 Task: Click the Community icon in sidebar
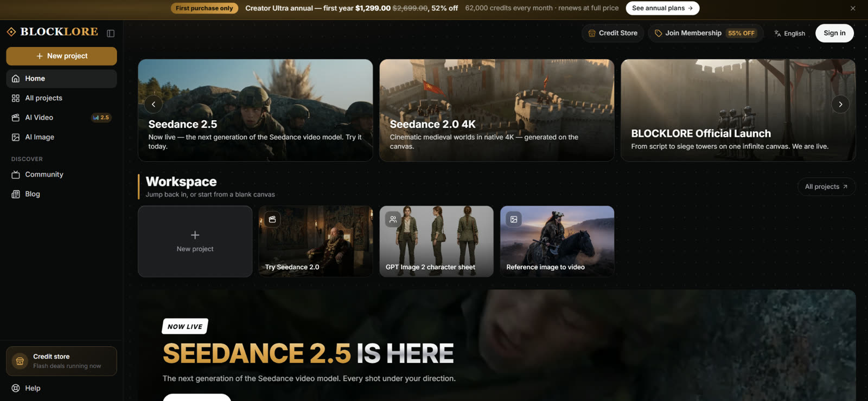(x=16, y=174)
